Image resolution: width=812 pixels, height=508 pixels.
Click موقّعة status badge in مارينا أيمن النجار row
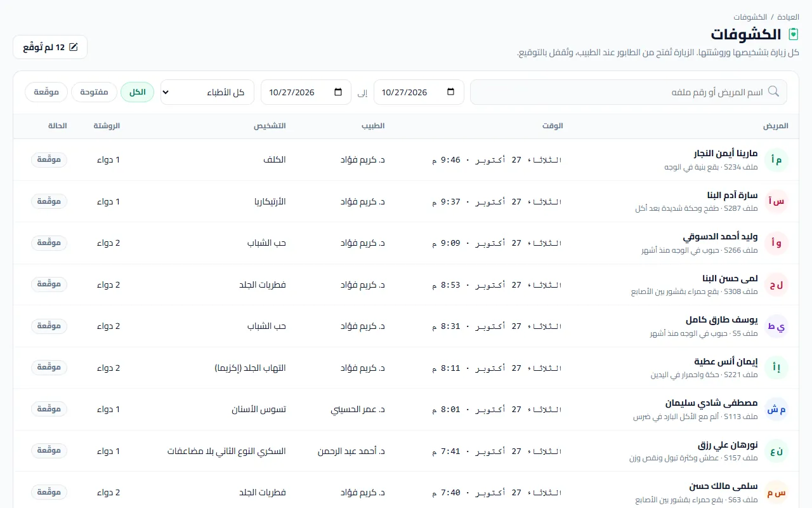pyautogui.click(x=49, y=160)
